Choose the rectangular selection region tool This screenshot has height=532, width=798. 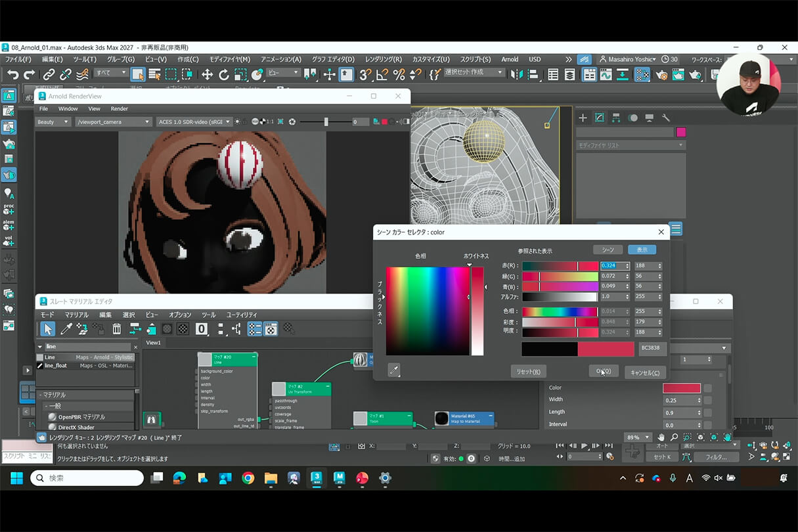(x=171, y=75)
